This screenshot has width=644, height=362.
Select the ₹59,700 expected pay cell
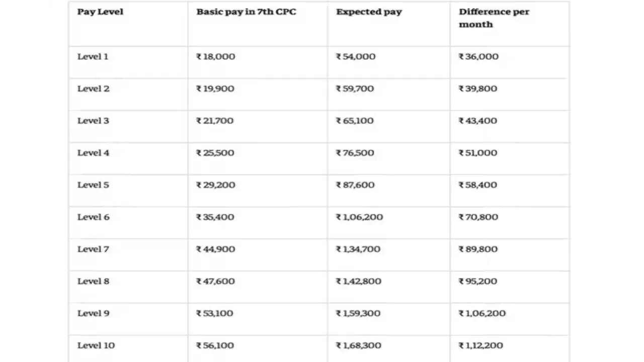(x=355, y=89)
